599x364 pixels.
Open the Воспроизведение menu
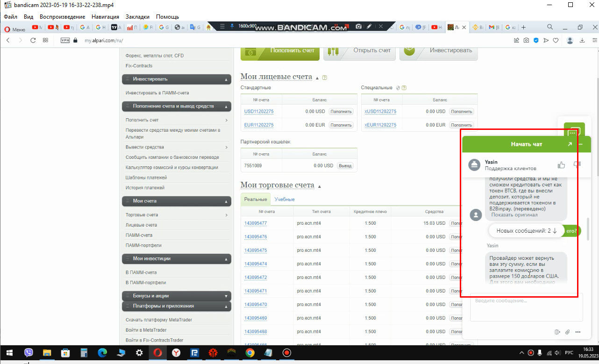tap(63, 16)
